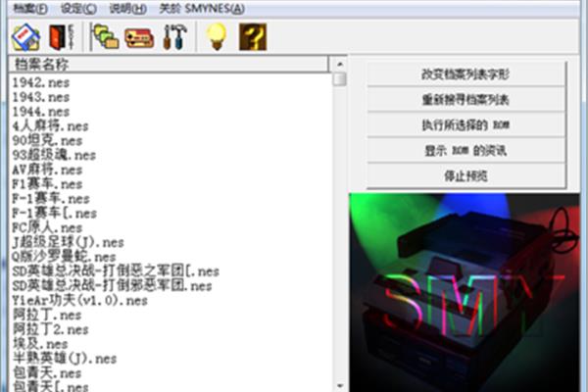Select F-1赛车[.nes in the list
Image resolution: width=588 pixels, height=392 pixels.
point(54,214)
